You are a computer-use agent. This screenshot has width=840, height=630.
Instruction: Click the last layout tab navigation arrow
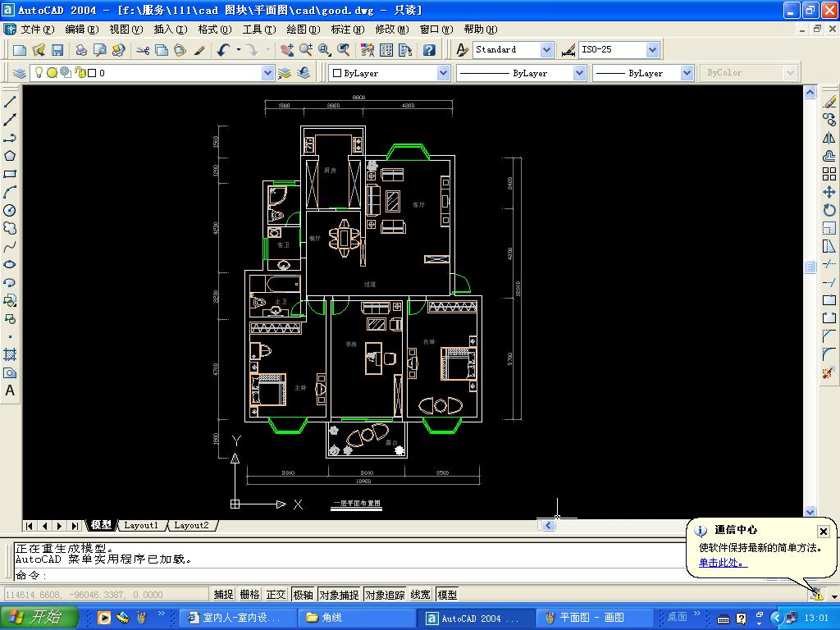point(75,526)
